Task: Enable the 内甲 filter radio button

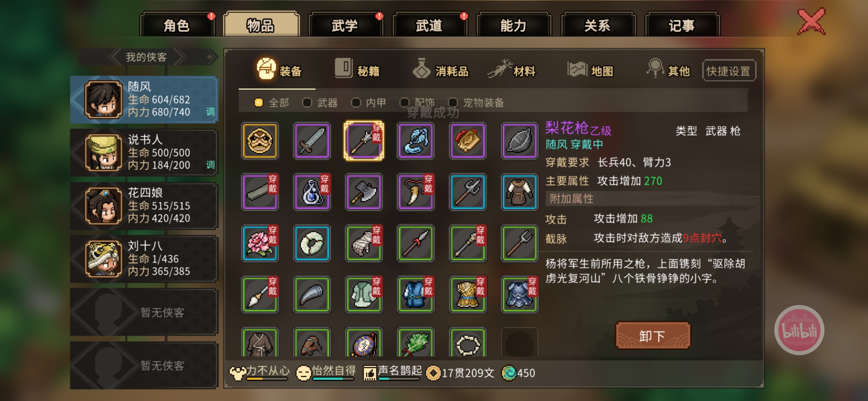Action: (356, 102)
